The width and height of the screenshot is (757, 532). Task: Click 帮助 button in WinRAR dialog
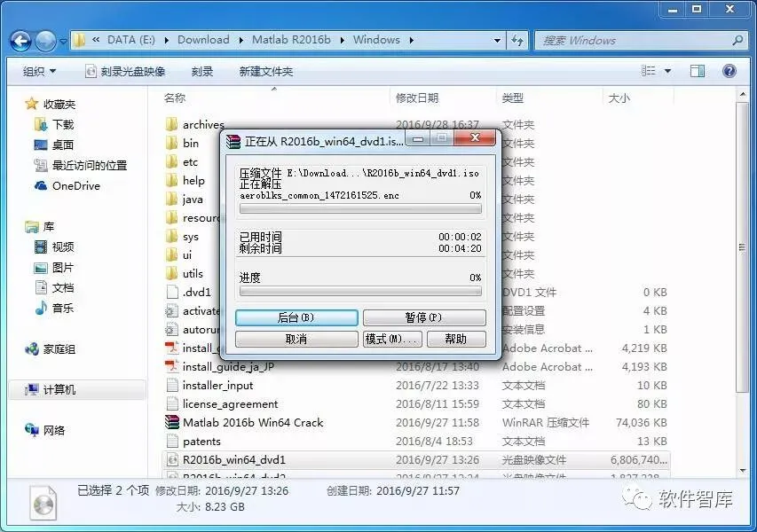[456, 339]
